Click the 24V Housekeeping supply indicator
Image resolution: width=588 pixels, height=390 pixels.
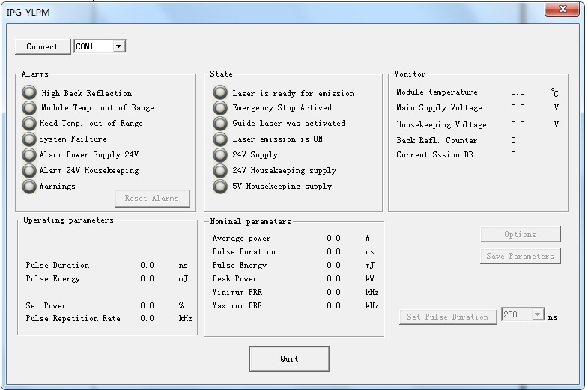click(220, 171)
